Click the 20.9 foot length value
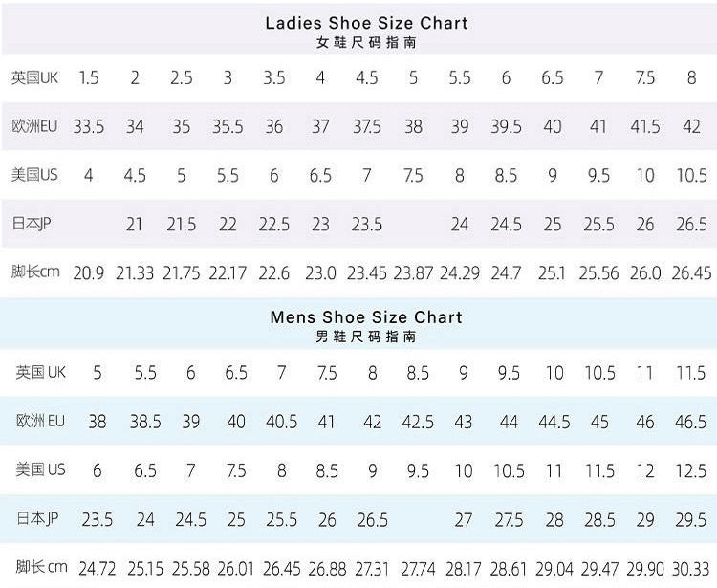Viewport: 717px width, 588px height. point(88,273)
